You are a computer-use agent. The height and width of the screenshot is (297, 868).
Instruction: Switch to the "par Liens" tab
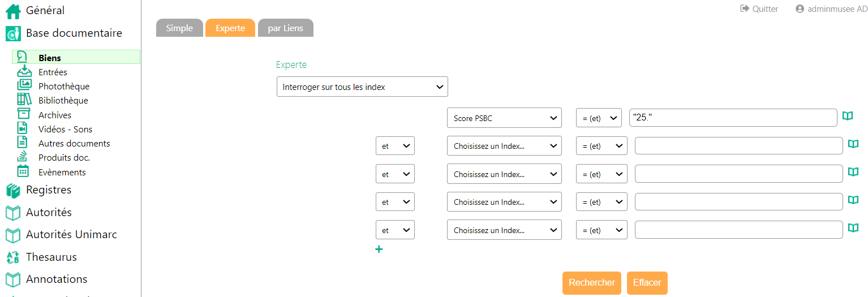pos(285,28)
